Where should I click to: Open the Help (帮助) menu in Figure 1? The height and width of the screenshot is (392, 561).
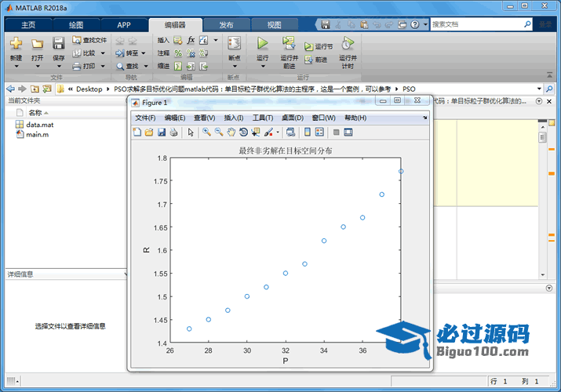pos(355,118)
